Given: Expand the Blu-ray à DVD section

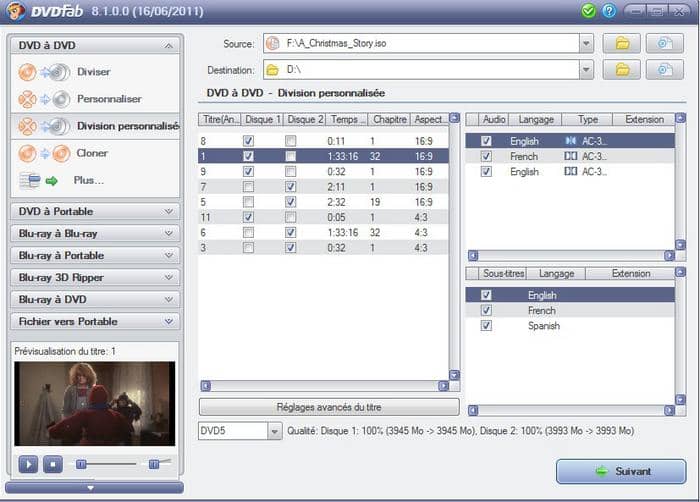Looking at the screenshot, I should [x=168, y=299].
